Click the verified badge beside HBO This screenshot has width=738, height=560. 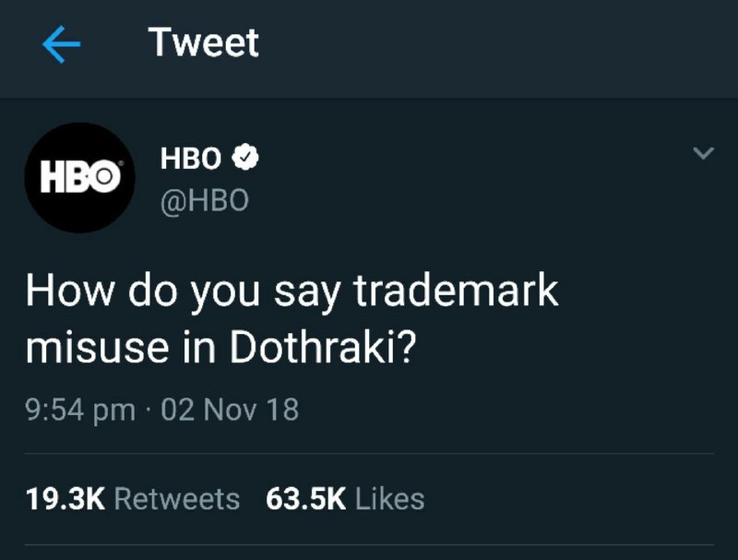click(244, 157)
